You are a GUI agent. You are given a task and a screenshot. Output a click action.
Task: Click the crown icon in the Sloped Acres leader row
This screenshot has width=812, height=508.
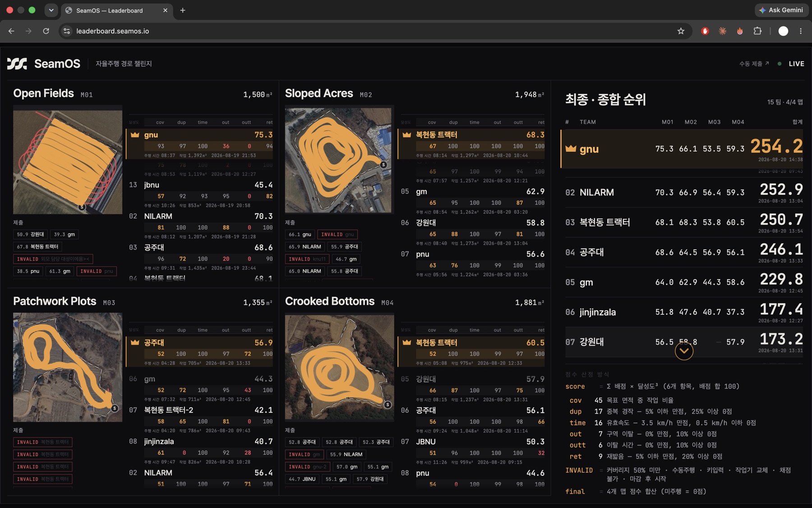(407, 135)
